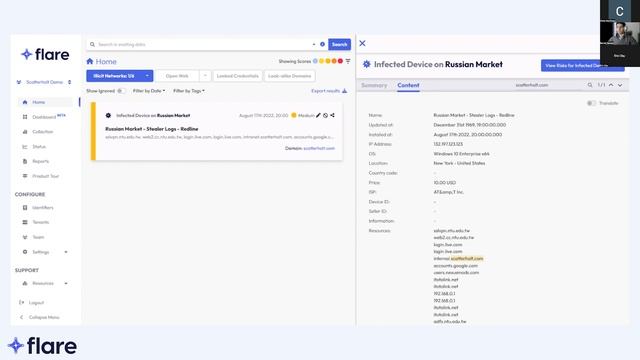Image resolution: width=640 pixels, height=360 pixels.
Task: Open the Collection page in the sidebar
Action: (42, 131)
